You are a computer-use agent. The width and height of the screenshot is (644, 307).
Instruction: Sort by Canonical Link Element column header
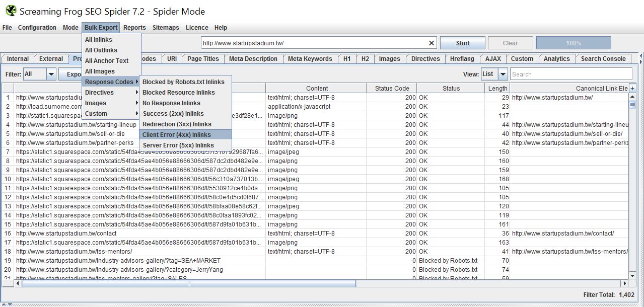click(569, 88)
